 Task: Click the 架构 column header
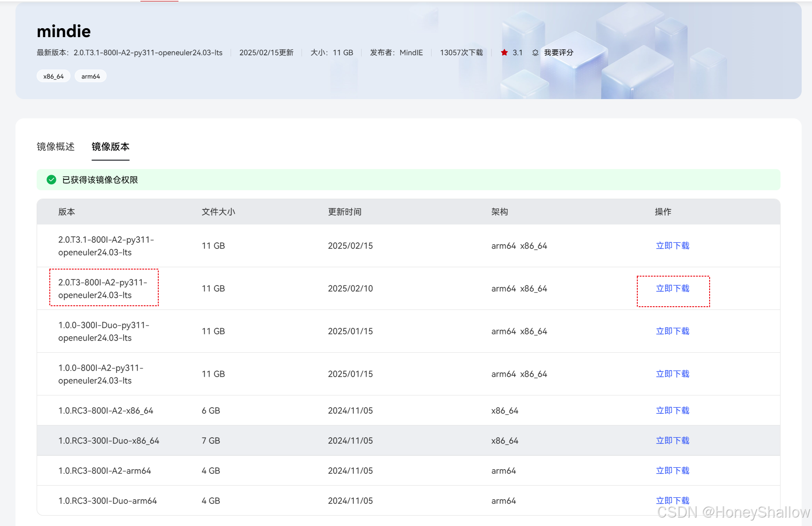500,212
